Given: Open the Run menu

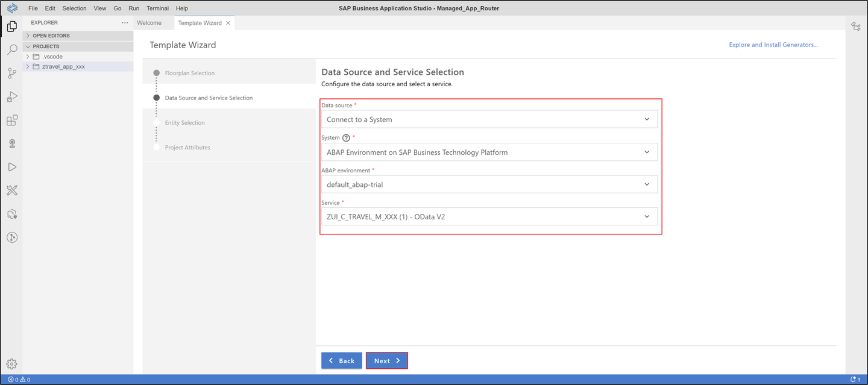Looking at the screenshot, I should pos(134,8).
